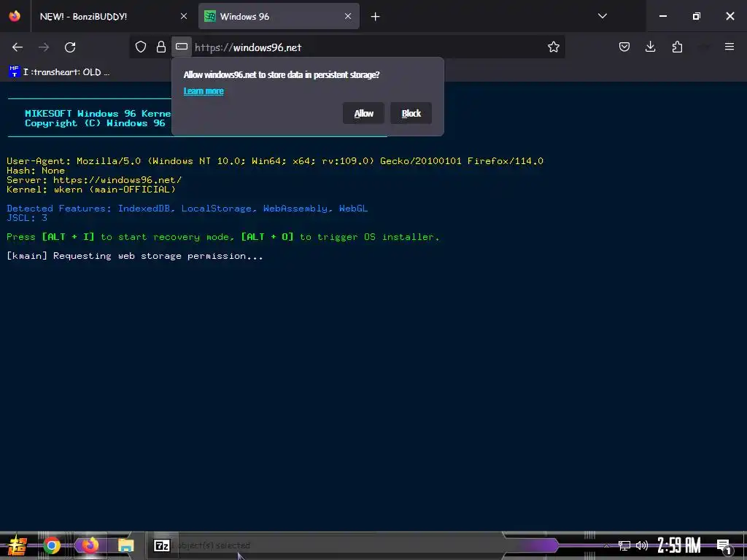Image resolution: width=747 pixels, height=560 pixels.
Task: Click the User-Agent line text
Action: (x=275, y=161)
